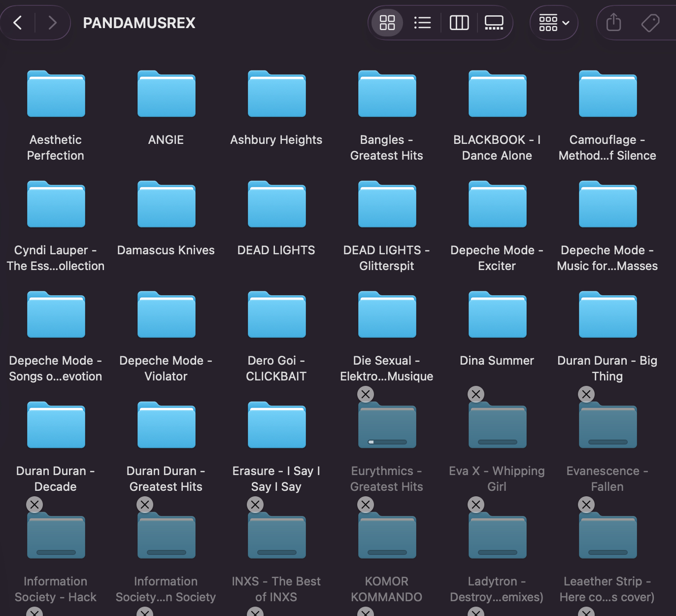Go back to previous folder
676x616 pixels.
tap(18, 23)
